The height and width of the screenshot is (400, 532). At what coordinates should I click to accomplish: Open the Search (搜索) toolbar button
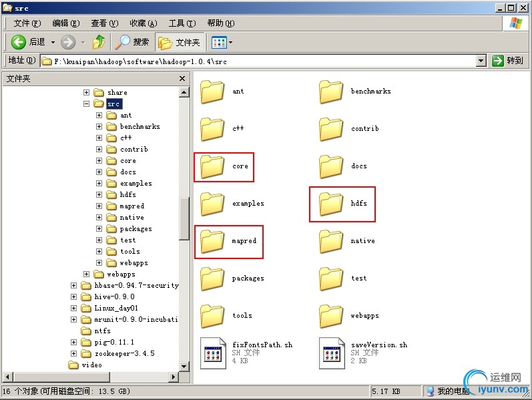(x=132, y=42)
